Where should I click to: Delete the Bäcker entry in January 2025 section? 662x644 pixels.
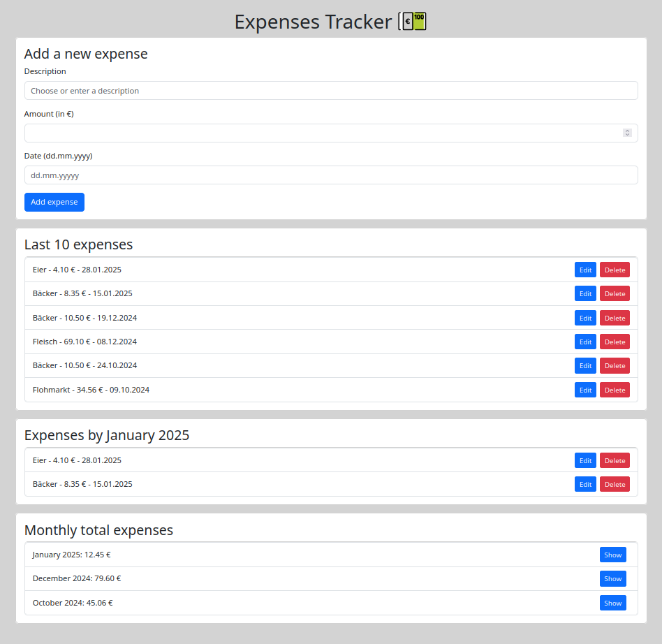point(615,484)
